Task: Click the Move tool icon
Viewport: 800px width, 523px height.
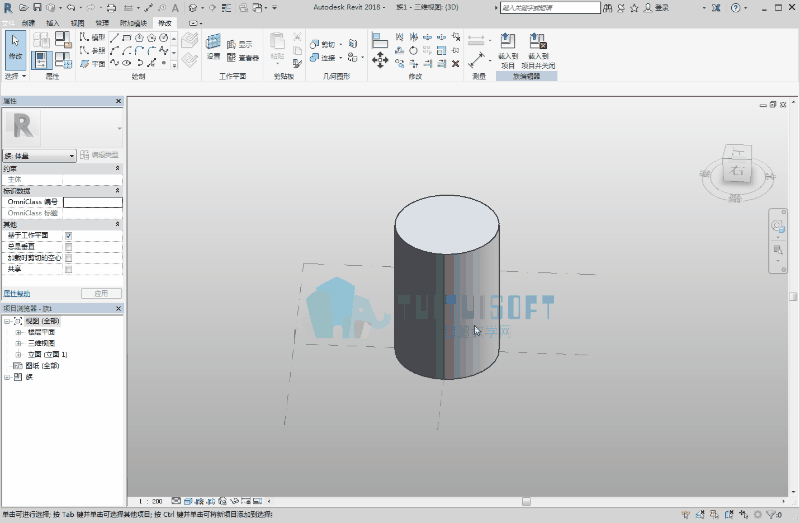Action: pyautogui.click(x=380, y=60)
